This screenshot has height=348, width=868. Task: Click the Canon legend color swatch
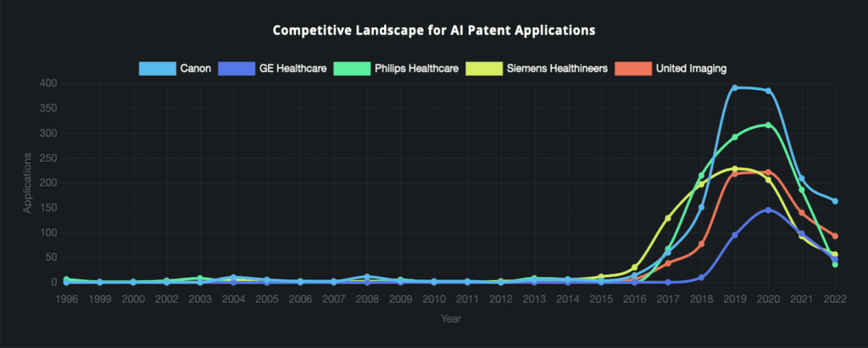pos(157,69)
